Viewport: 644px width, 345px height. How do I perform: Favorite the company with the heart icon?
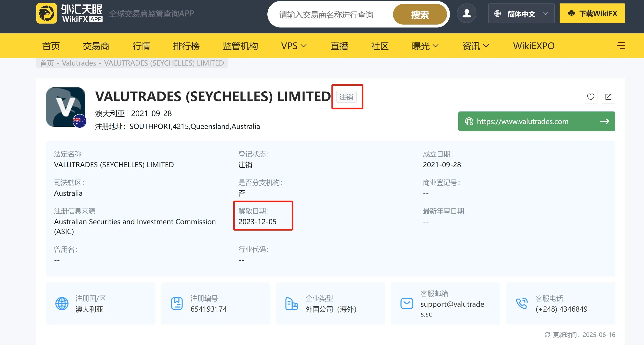click(591, 97)
